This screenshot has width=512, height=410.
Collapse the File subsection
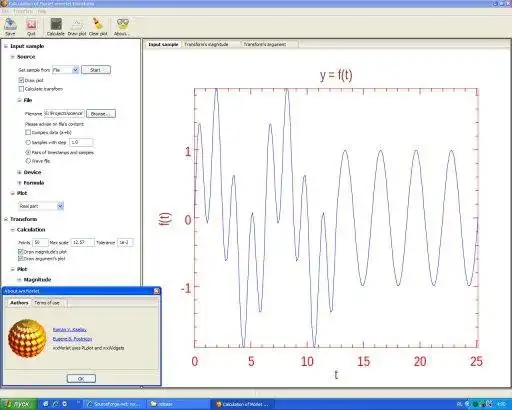[x=19, y=100]
